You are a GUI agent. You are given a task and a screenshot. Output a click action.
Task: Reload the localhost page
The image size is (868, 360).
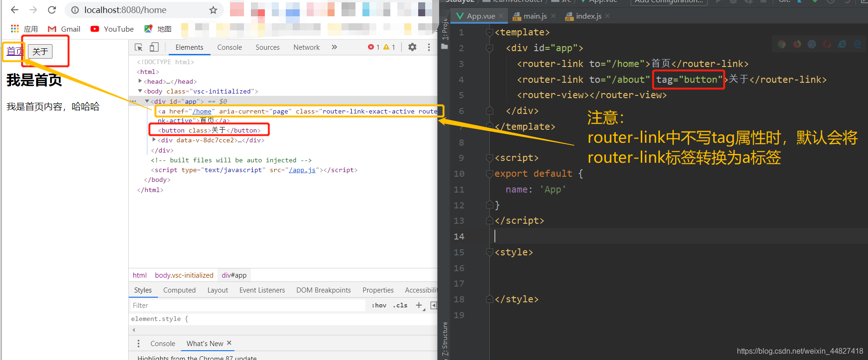tap(52, 10)
